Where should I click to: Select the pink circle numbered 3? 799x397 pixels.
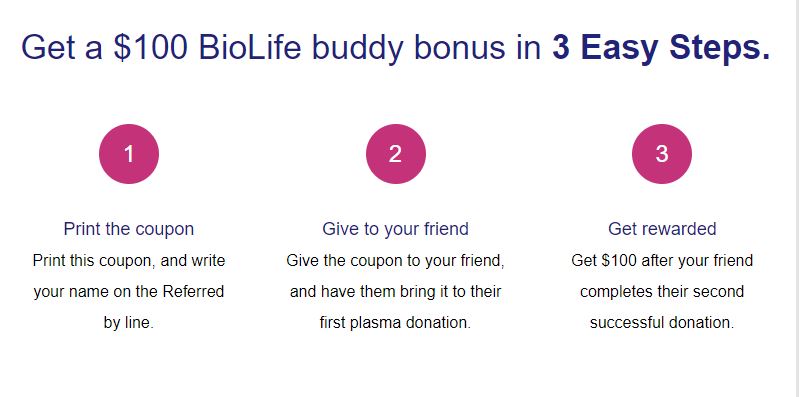click(x=662, y=154)
